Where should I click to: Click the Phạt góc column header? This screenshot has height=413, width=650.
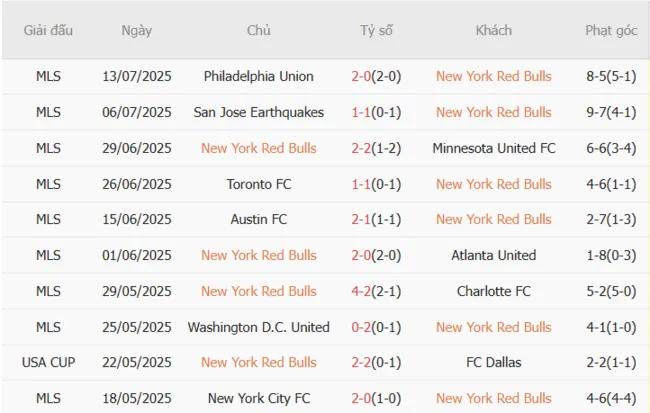coord(611,30)
